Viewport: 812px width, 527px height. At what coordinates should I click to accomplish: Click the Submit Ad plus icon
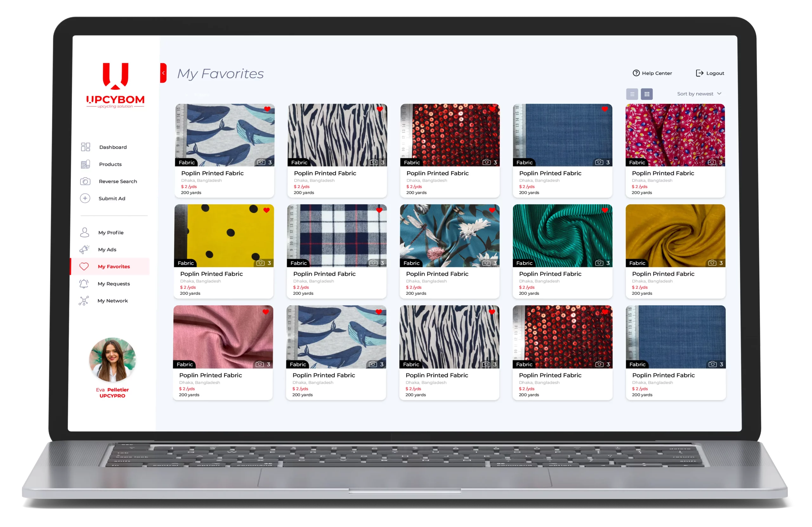click(85, 198)
